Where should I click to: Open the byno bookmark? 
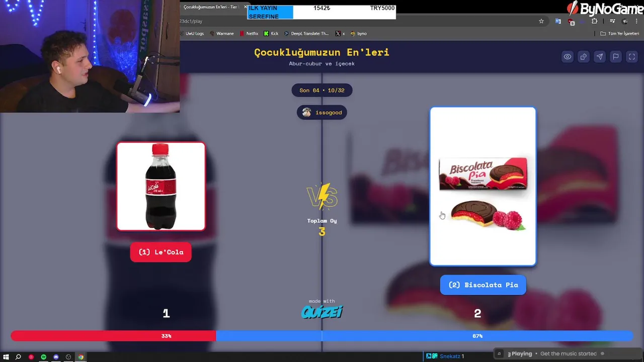[359, 34]
